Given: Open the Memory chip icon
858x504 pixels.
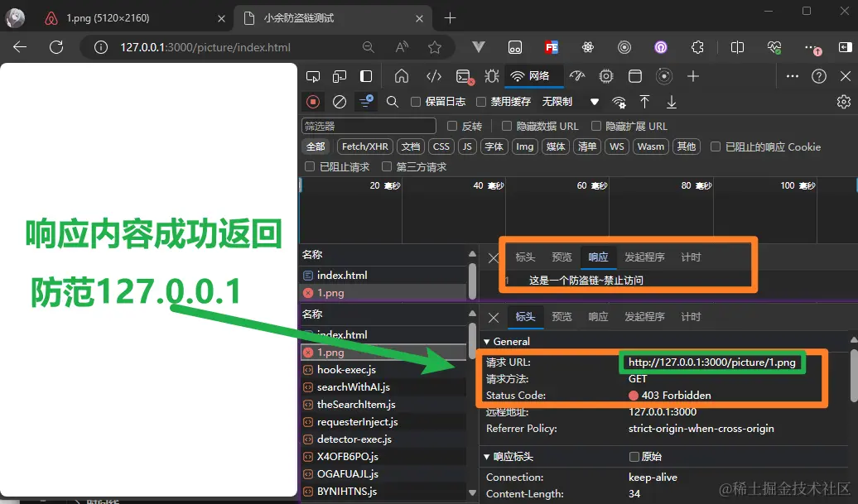Looking at the screenshot, I should coord(606,76).
